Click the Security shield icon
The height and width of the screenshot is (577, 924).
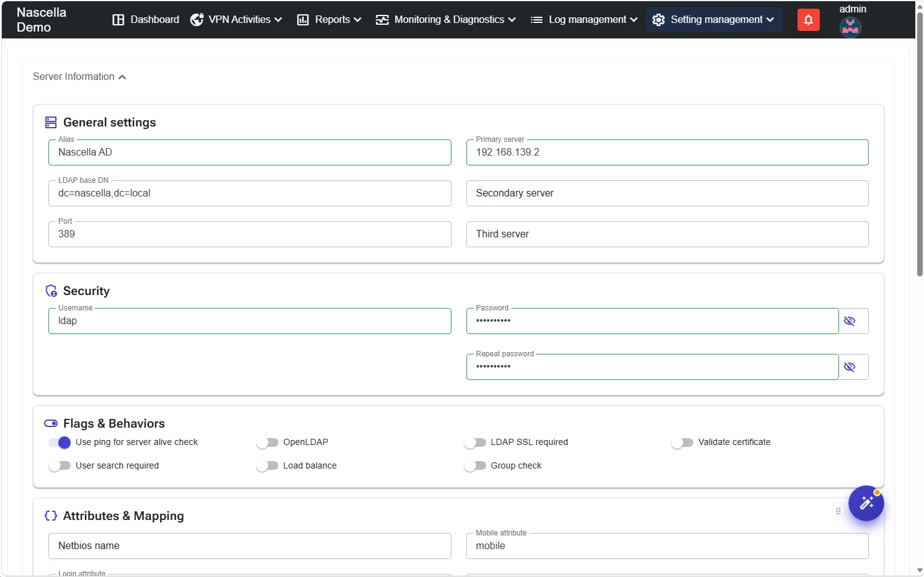(x=51, y=291)
